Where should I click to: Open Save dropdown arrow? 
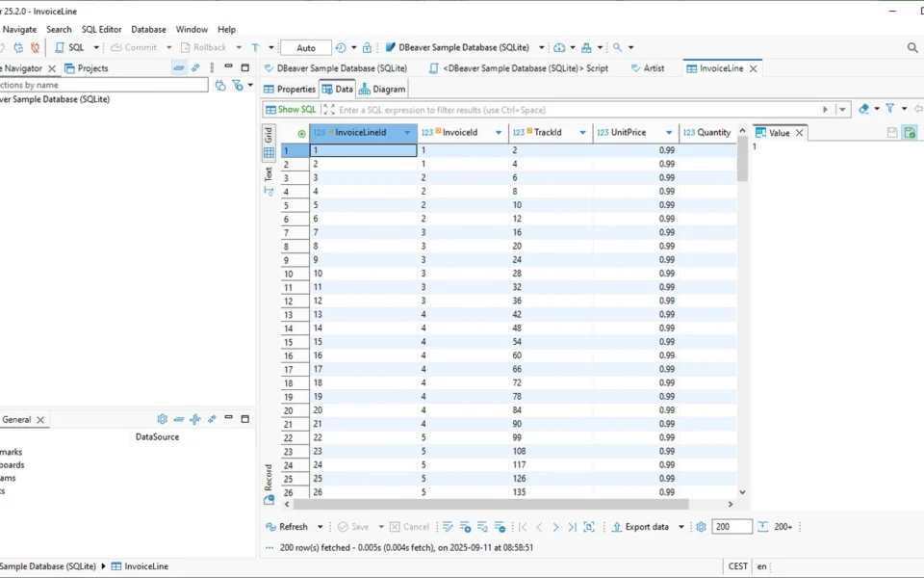tap(381, 527)
